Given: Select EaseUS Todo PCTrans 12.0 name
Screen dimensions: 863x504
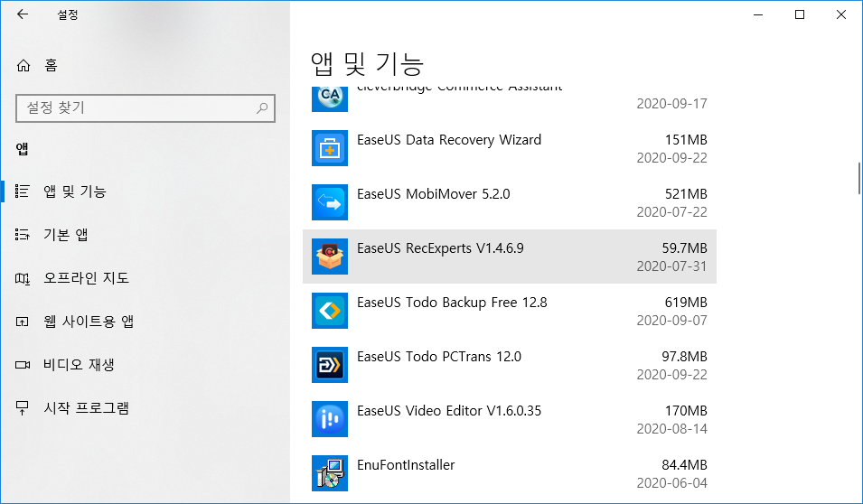Looking at the screenshot, I should coord(439,357).
